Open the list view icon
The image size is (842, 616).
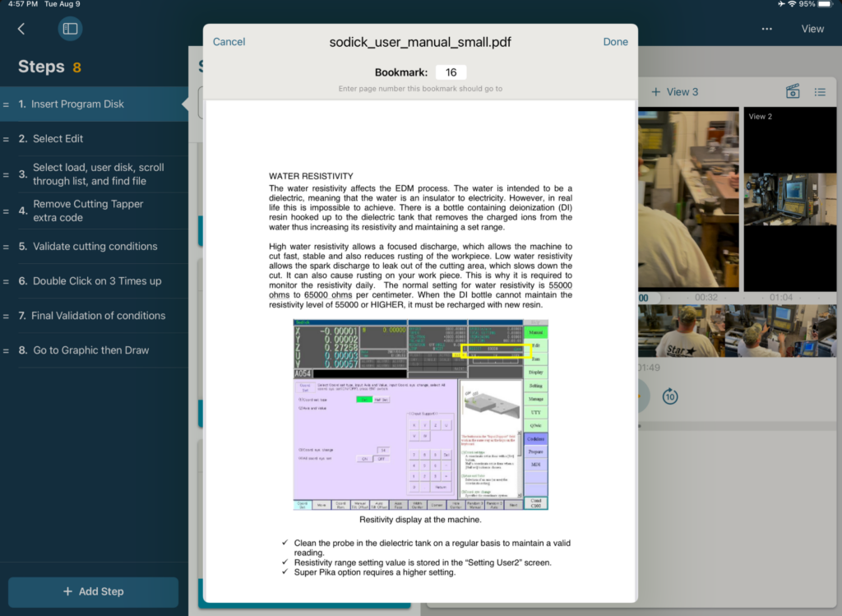click(820, 92)
